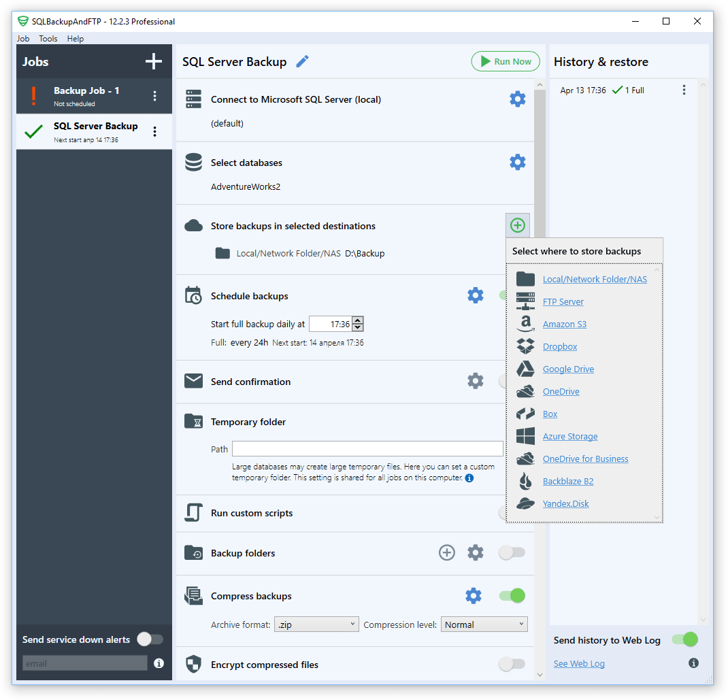Disable Compress backups switch
The height and width of the screenshot is (700, 728).
pos(512,595)
